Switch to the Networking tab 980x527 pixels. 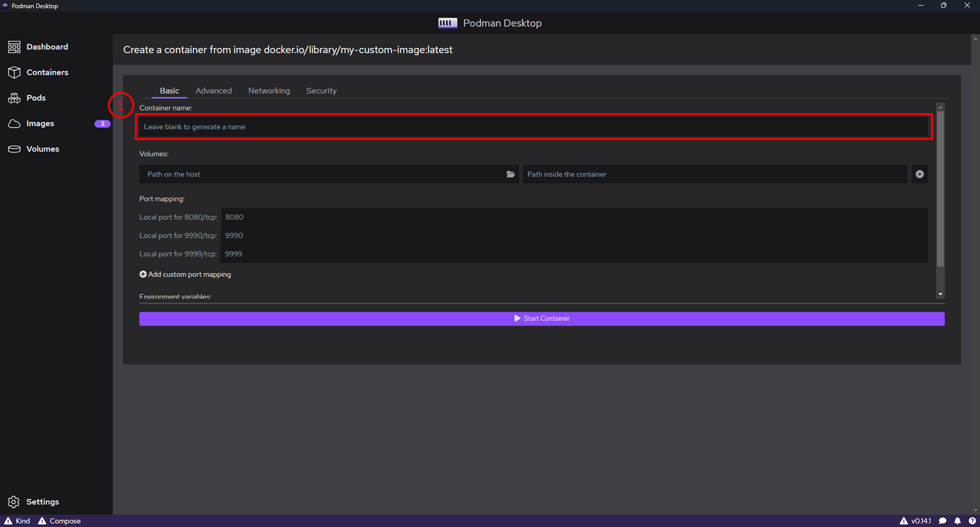(x=269, y=90)
